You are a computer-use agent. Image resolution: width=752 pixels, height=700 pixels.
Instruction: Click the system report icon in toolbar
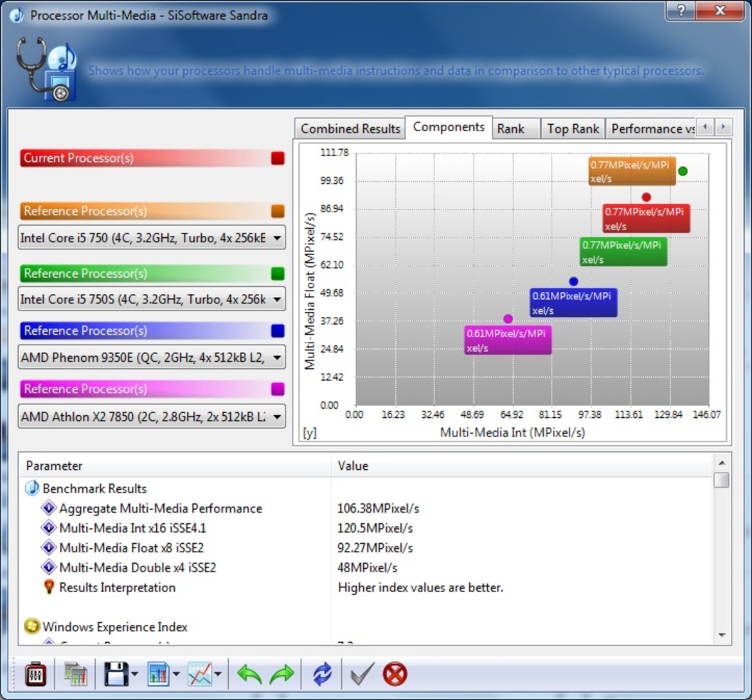(x=76, y=674)
